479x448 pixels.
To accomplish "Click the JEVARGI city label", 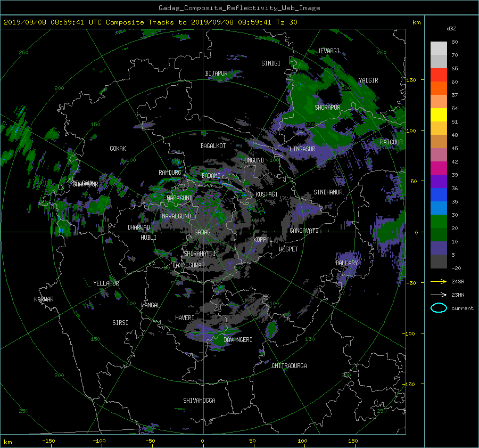I will [328, 51].
